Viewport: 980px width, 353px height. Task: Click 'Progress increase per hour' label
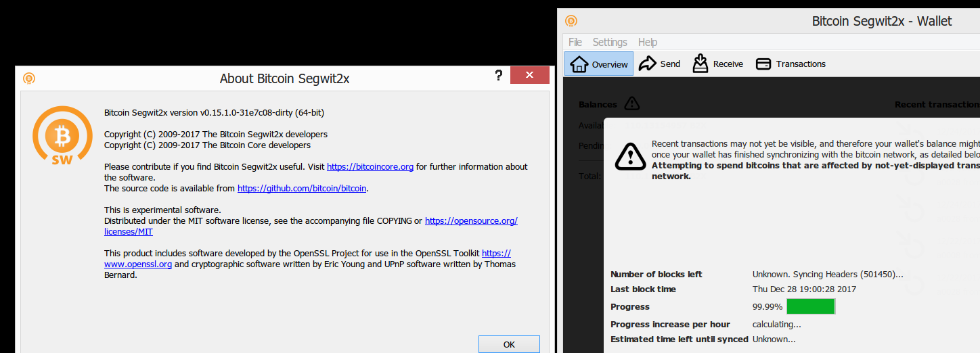(x=670, y=325)
